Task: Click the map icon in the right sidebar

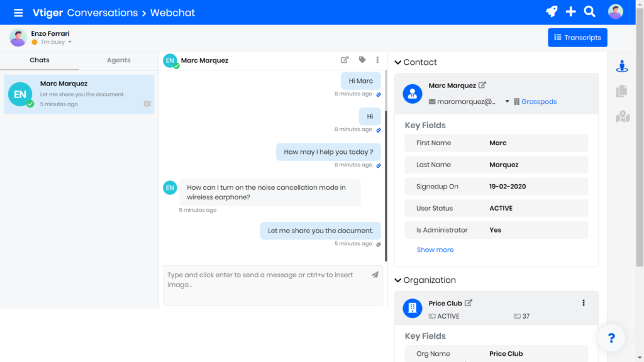Action: [622, 117]
